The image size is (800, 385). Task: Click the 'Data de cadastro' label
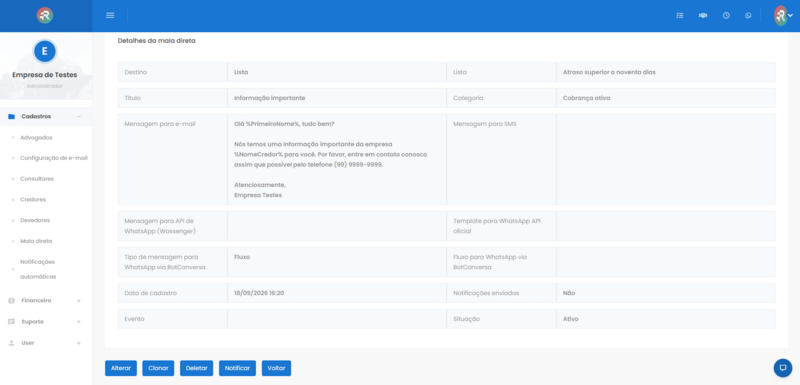click(x=151, y=293)
